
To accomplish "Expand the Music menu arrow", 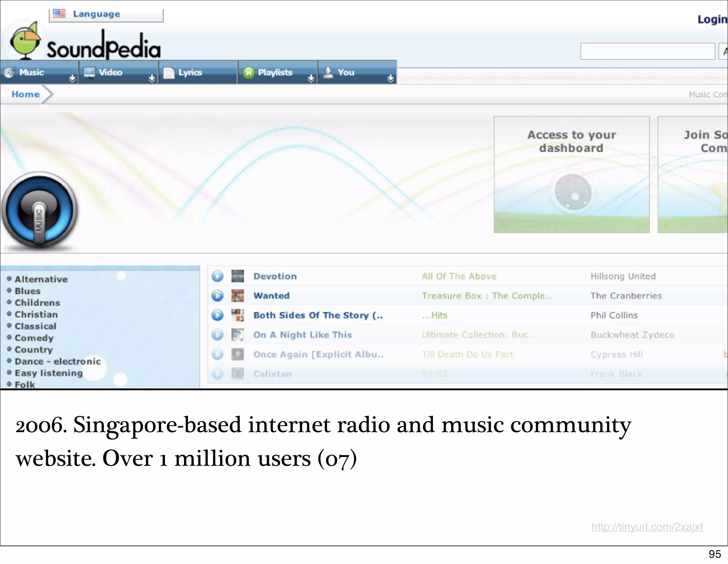I will click(x=72, y=79).
